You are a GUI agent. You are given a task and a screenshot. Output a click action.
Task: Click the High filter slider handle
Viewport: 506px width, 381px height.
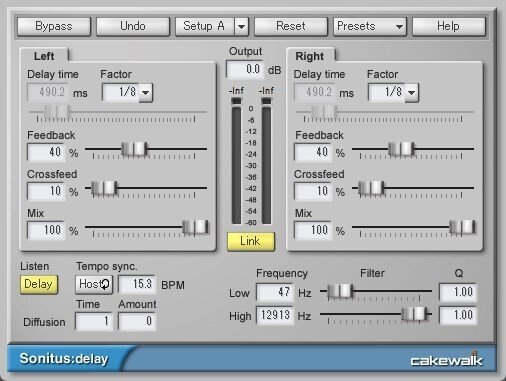pos(414,314)
